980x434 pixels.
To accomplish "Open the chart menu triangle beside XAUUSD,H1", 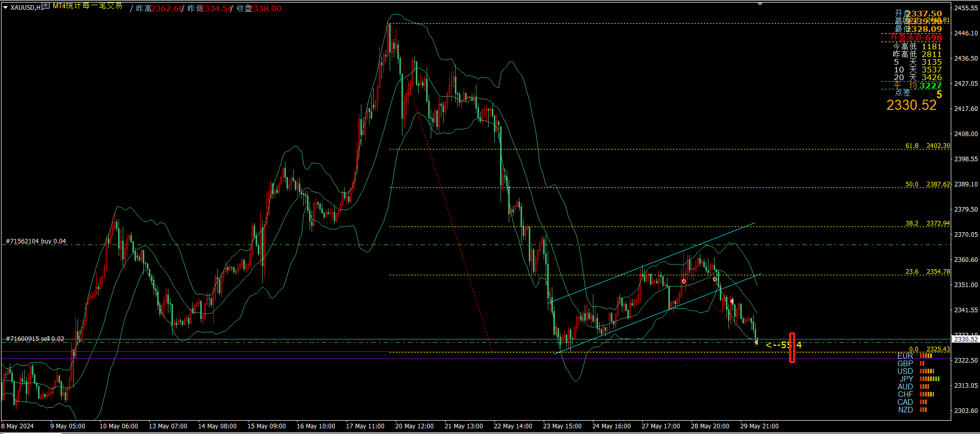I will click(5, 7).
